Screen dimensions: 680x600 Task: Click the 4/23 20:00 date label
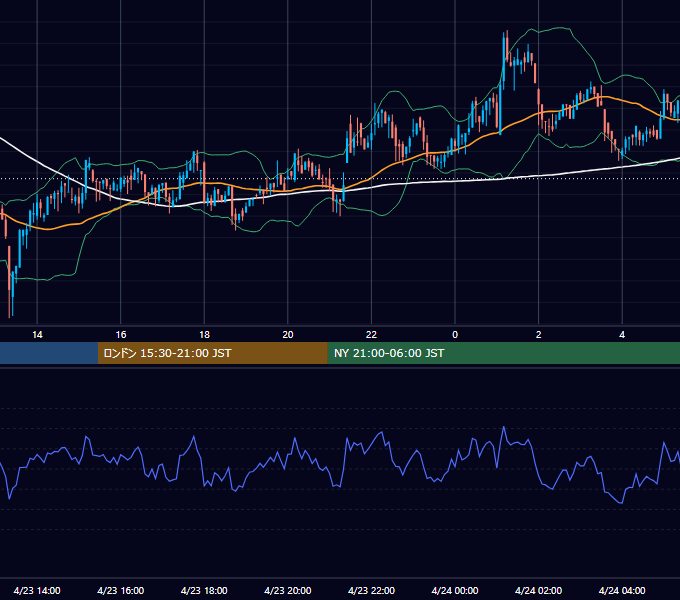pos(288,590)
